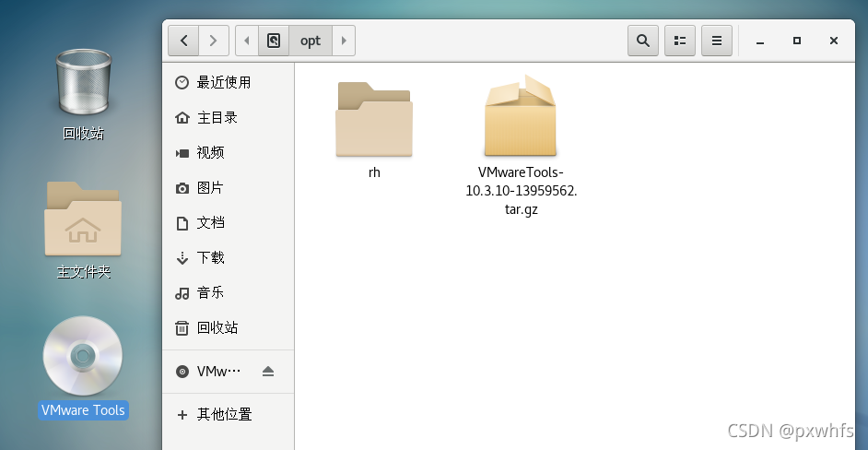Screen dimensions: 868x450
Task: Maximize the file manager window
Action: [797, 41]
